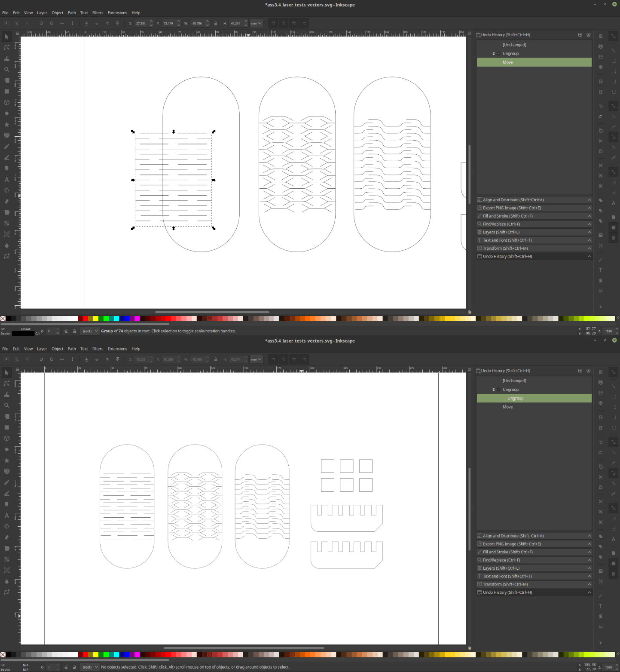The image size is (620, 672).
Task: Collapse the Ungroup branch in top window history
Action: (x=498, y=54)
